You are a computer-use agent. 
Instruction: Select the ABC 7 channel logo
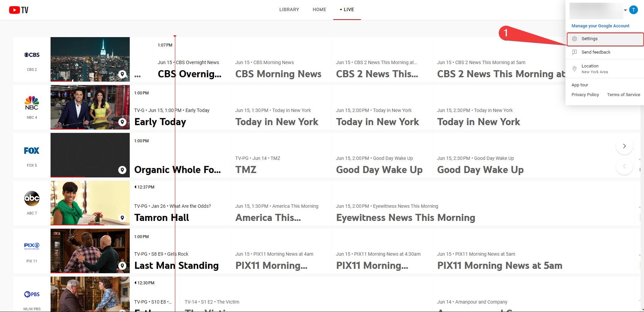pyautogui.click(x=31, y=198)
